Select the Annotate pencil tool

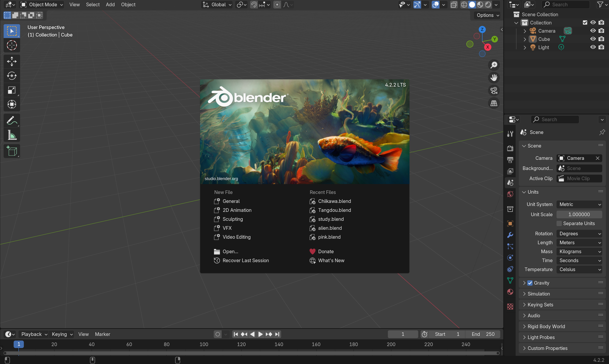12,120
